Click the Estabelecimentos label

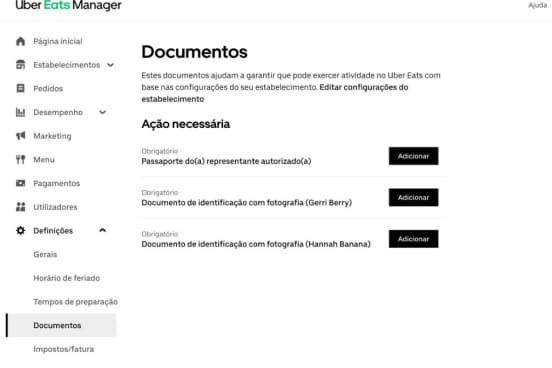(67, 65)
